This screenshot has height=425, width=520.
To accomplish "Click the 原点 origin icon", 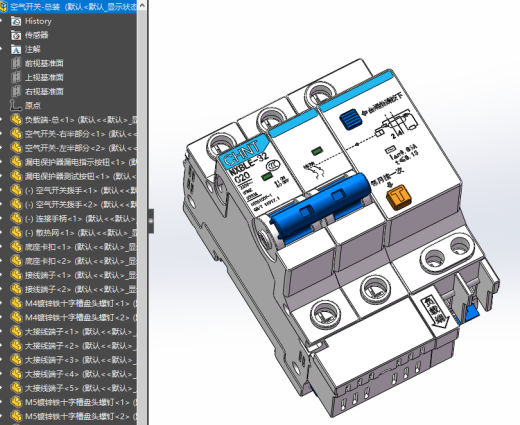I will tap(16, 105).
